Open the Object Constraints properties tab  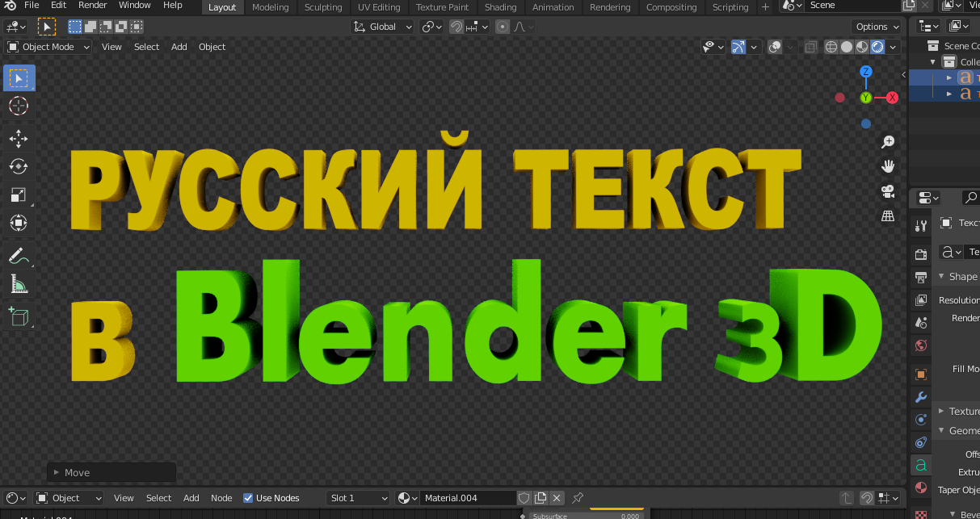(x=920, y=442)
